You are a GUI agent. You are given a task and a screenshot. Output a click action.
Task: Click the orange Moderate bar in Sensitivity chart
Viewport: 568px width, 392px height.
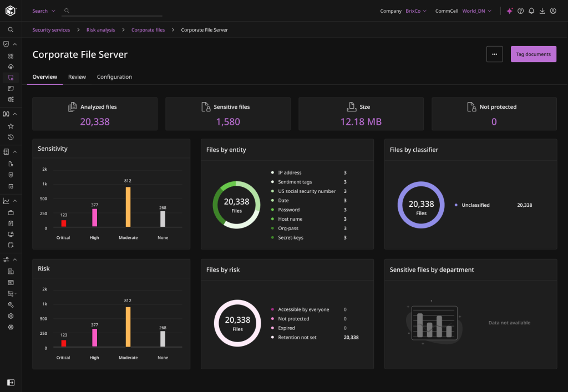tap(128, 207)
